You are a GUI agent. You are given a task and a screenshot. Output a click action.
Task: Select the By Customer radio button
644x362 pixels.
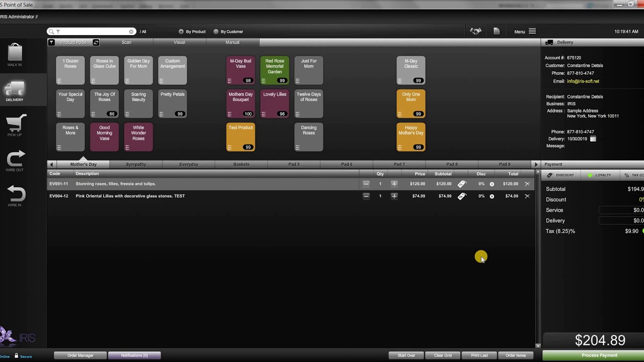216,32
